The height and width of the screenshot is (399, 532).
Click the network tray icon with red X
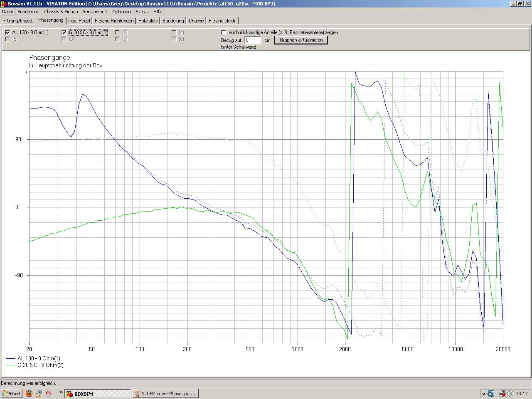[502, 394]
